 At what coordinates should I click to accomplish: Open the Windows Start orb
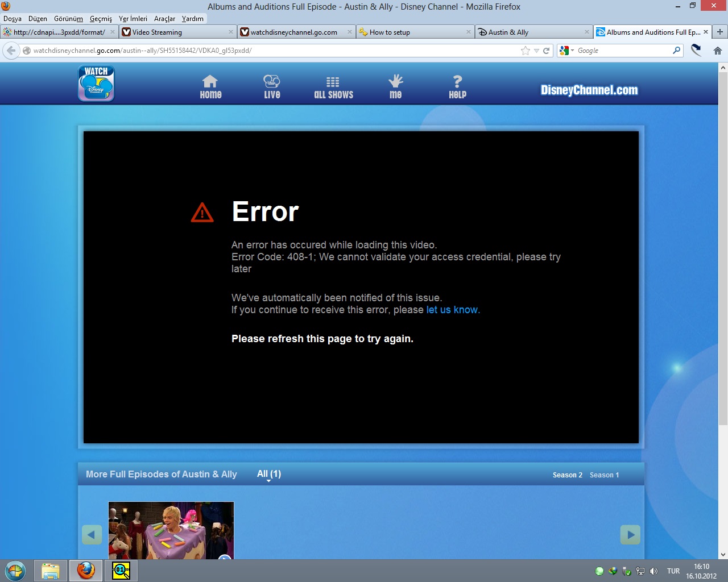click(x=15, y=571)
